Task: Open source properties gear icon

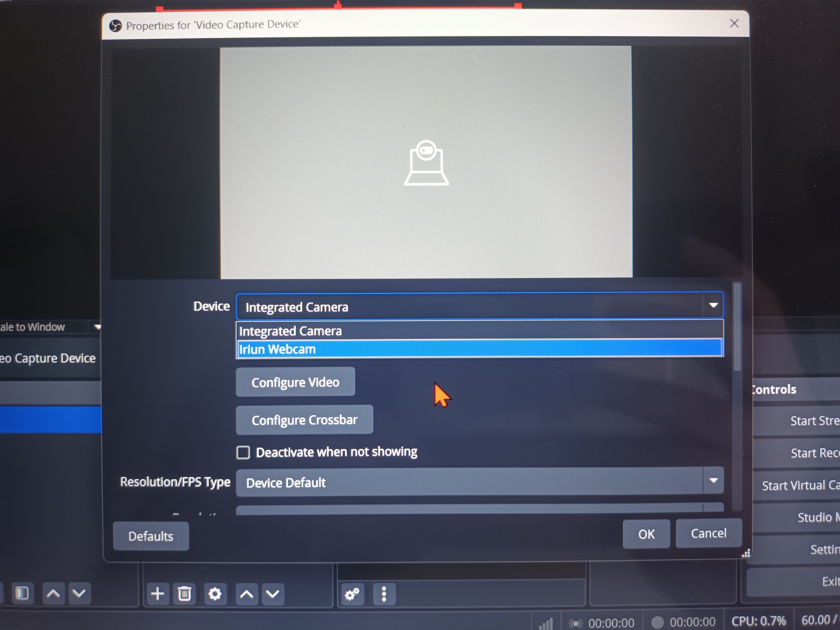Action: (x=215, y=593)
